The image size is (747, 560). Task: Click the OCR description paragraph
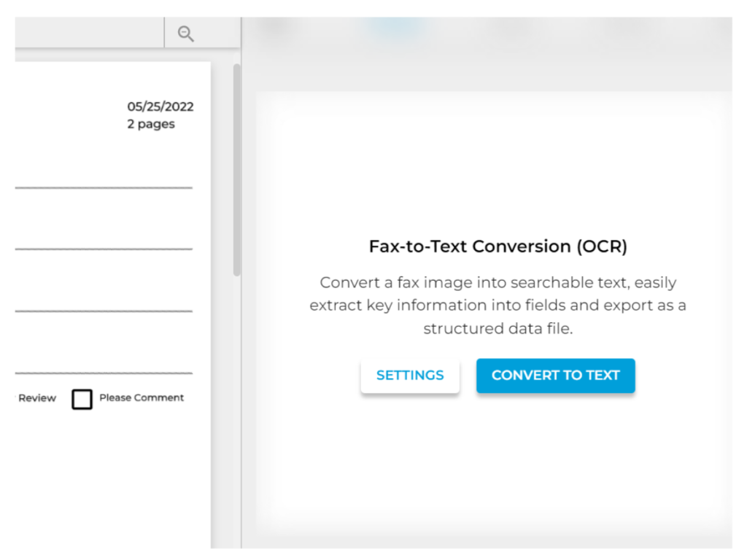tap(498, 306)
